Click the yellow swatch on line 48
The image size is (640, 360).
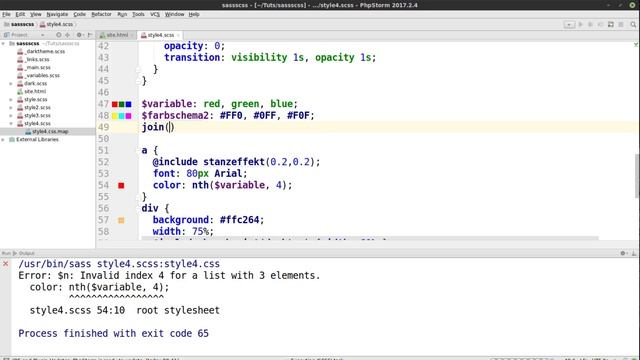point(115,116)
